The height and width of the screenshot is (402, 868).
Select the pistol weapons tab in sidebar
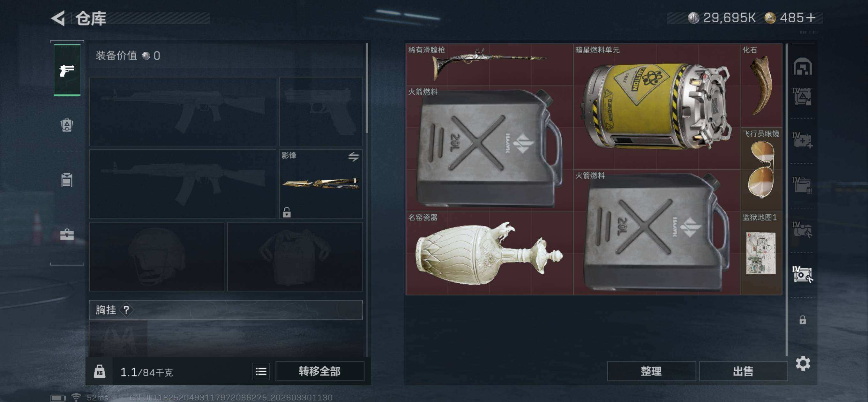coord(67,70)
